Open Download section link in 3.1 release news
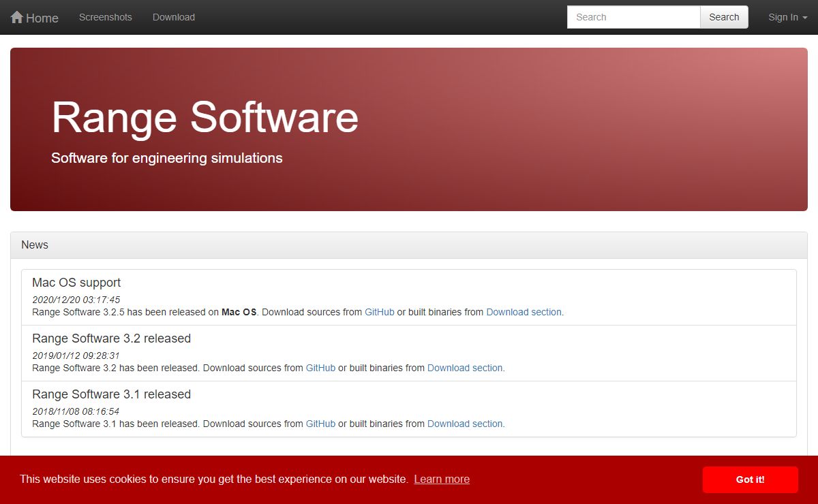Viewport: 818px width, 504px height. [465, 424]
